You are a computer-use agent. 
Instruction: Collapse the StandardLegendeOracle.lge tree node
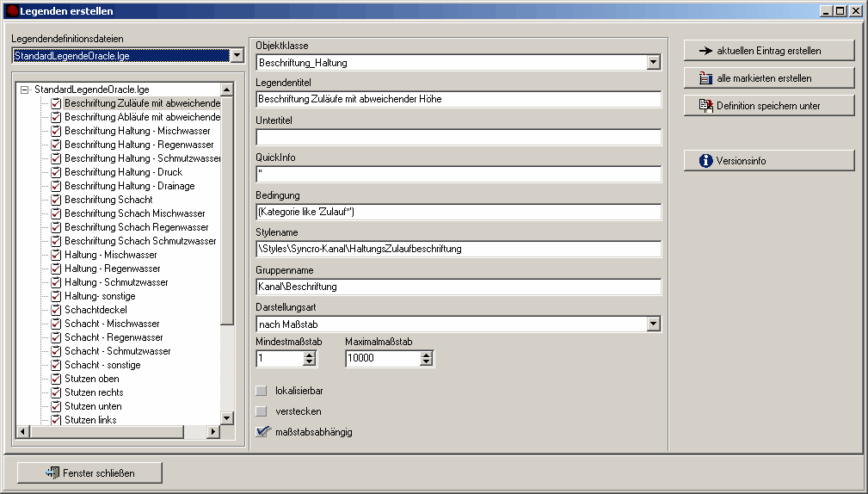click(24, 90)
